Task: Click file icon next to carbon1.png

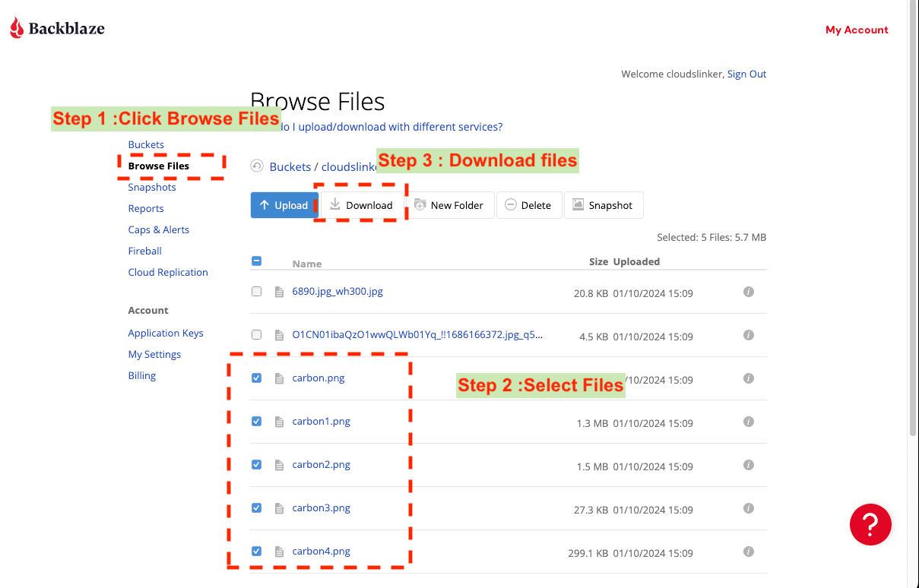Action: [279, 422]
